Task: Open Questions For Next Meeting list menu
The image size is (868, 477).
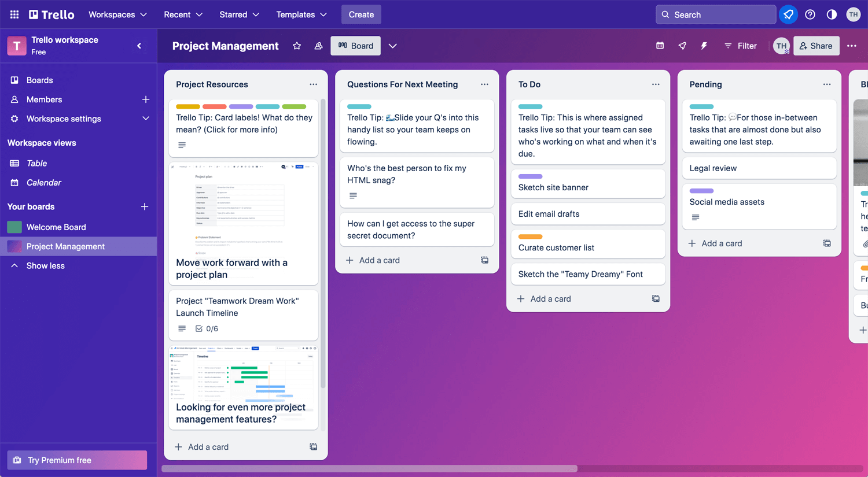Action: 485,84
